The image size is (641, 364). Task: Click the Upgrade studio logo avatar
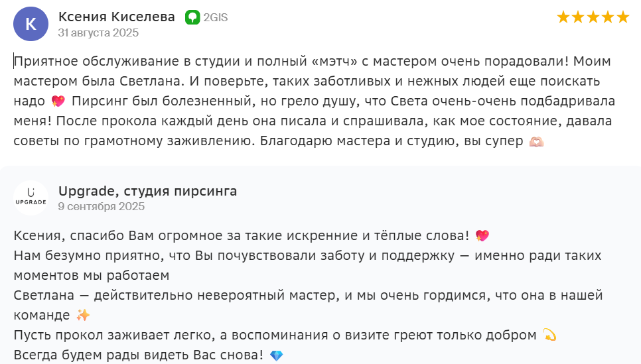[31, 198]
